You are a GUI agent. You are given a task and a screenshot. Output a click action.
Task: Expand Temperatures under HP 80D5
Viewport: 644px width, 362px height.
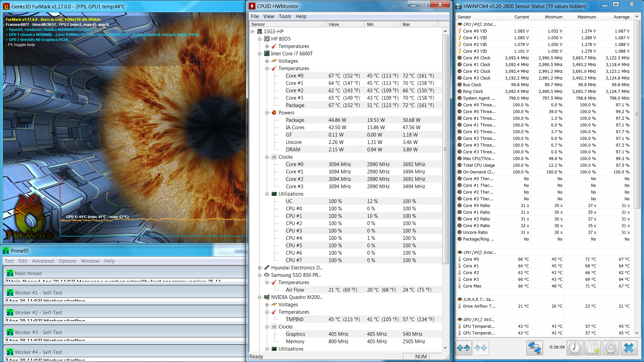(x=267, y=46)
